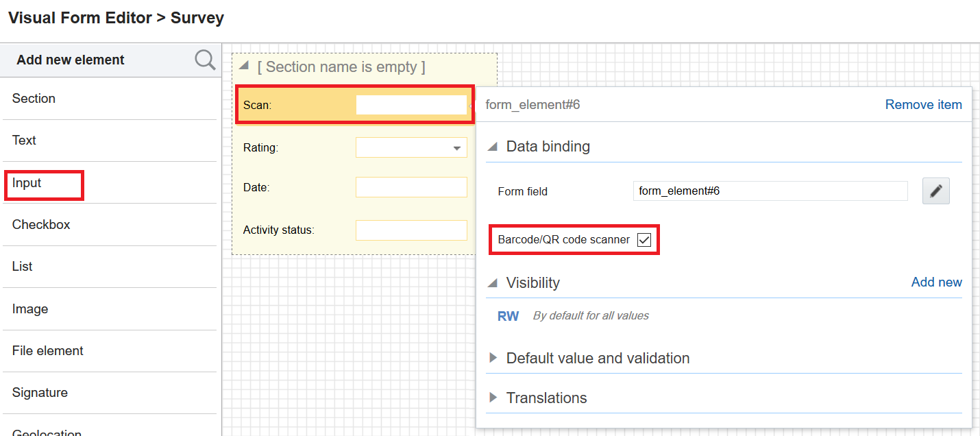This screenshot has width=980, height=436.
Task: Add a Signature element
Action: click(40, 393)
